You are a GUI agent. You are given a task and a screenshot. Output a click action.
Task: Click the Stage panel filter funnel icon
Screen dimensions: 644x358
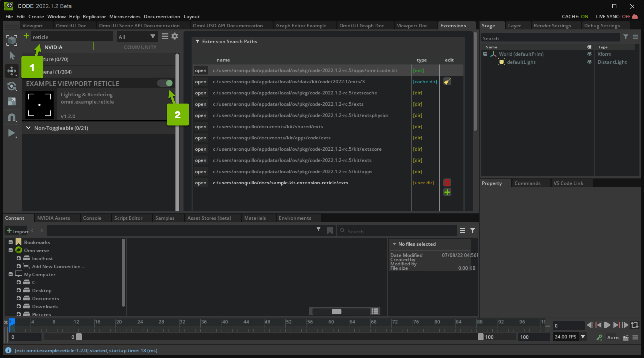click(x=626, y=37)
